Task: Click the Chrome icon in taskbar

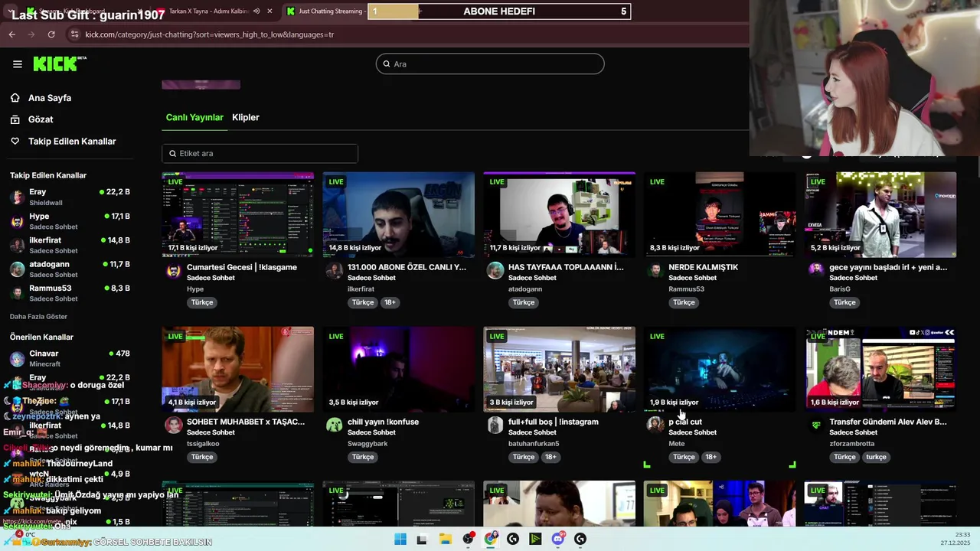Action: click(491, 540)
